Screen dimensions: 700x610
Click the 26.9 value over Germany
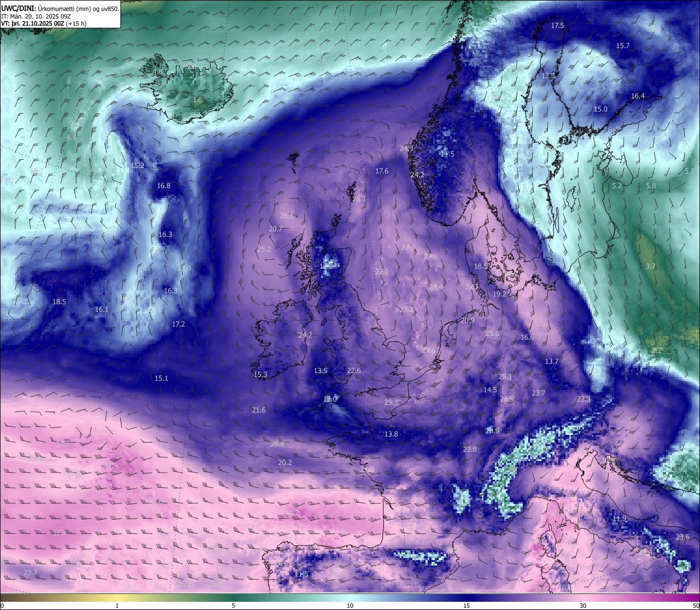(x=507, y=399)
